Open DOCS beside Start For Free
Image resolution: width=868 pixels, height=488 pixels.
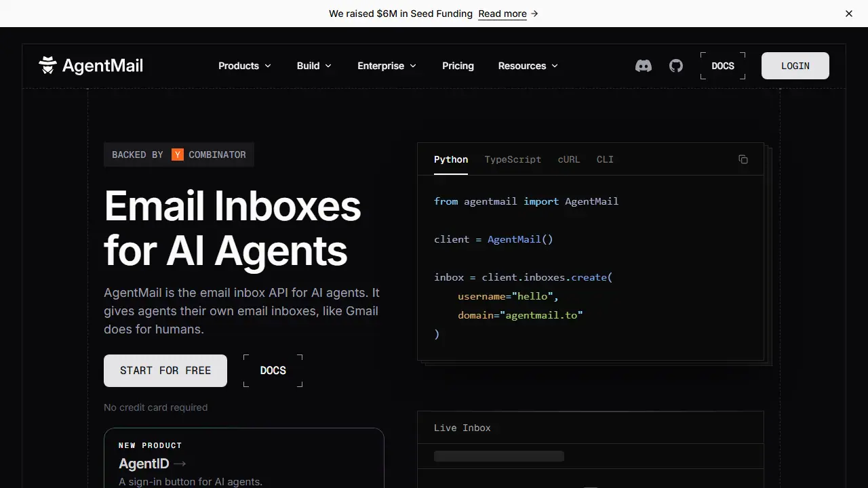[x=273, y=371]
